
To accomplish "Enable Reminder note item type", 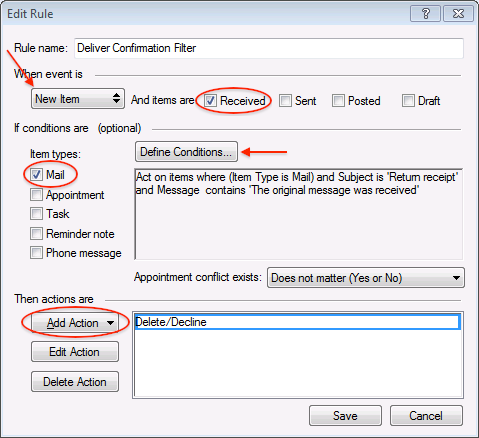I will 36,234.
